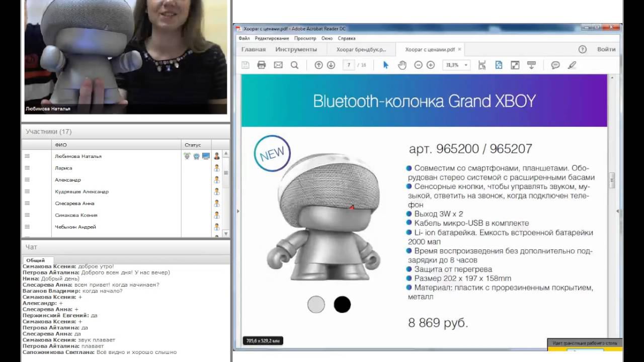The height and width of the screenshot is (362, 644).
Task: Open the Справка menu
Action: (347, 38)
